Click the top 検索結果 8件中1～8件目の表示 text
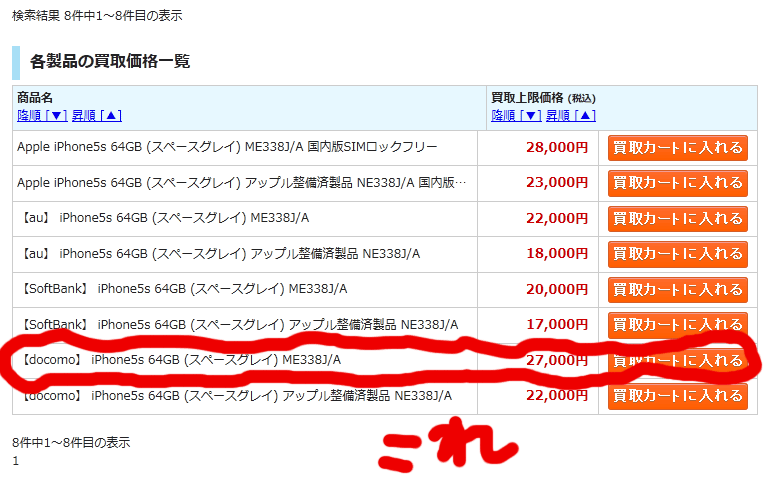Image resolution: width=771 pixels, height=477 pixels. 97,16
